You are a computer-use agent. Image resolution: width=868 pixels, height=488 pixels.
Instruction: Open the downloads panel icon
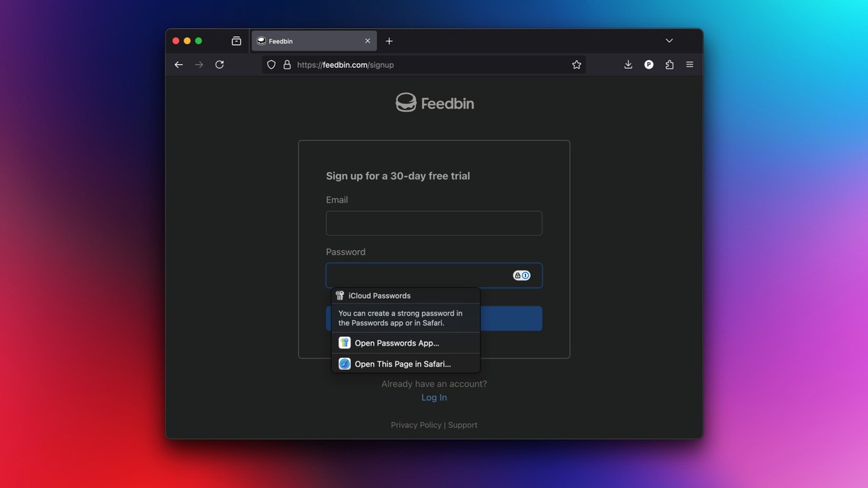pos(628,64)
